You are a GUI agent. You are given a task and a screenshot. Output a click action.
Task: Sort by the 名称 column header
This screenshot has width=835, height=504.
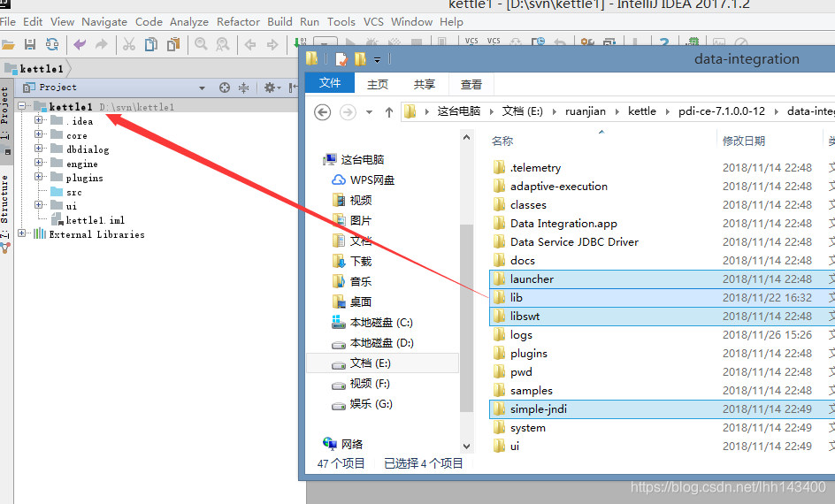point(502,141)
